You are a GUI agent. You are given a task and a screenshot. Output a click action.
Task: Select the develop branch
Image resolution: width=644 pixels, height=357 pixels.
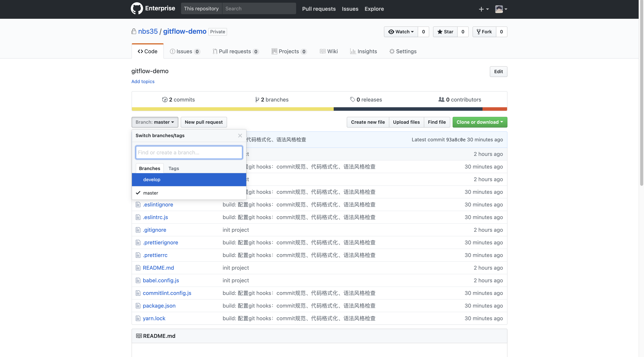[x=189, y=179]
